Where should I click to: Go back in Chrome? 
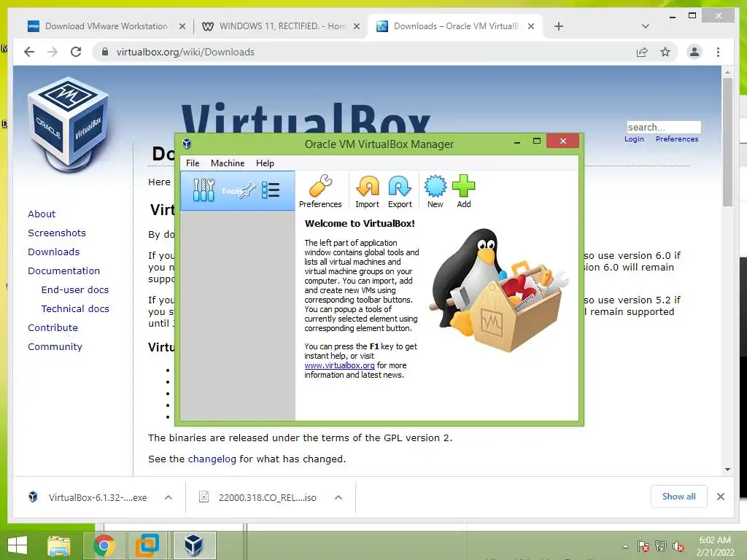(x=29, y=52)
